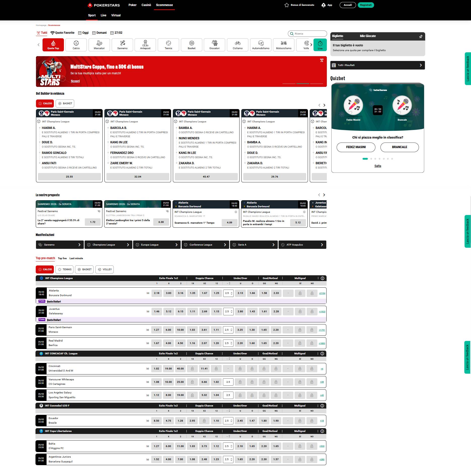Expand the Tutti i Risultati panel
This screenshot has width=471, height=476.
tap(377, 65)
